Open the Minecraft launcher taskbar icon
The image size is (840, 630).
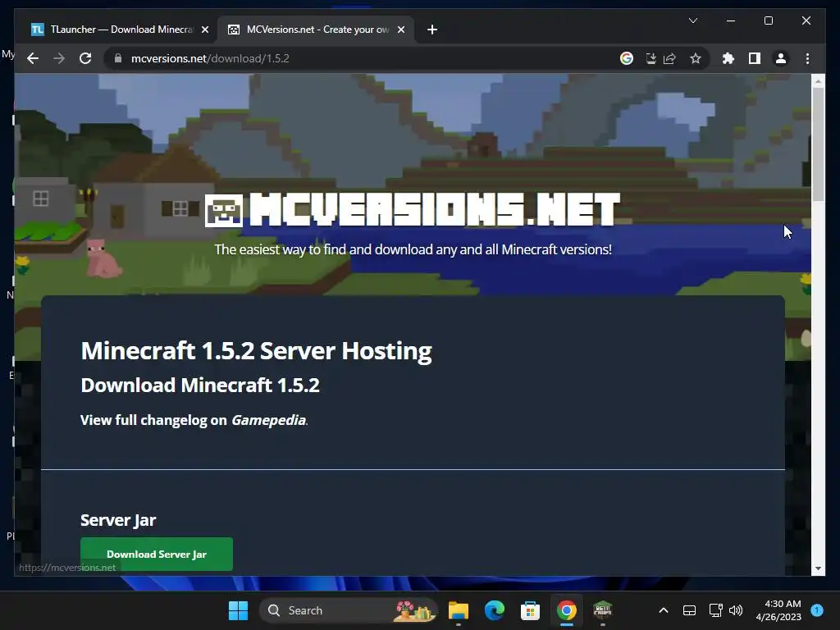(x=603, y=610)
